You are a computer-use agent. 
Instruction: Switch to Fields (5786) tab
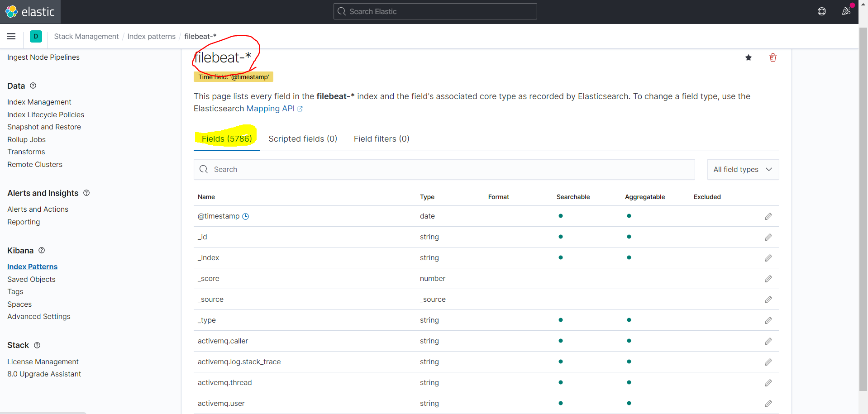click(227, 139)
